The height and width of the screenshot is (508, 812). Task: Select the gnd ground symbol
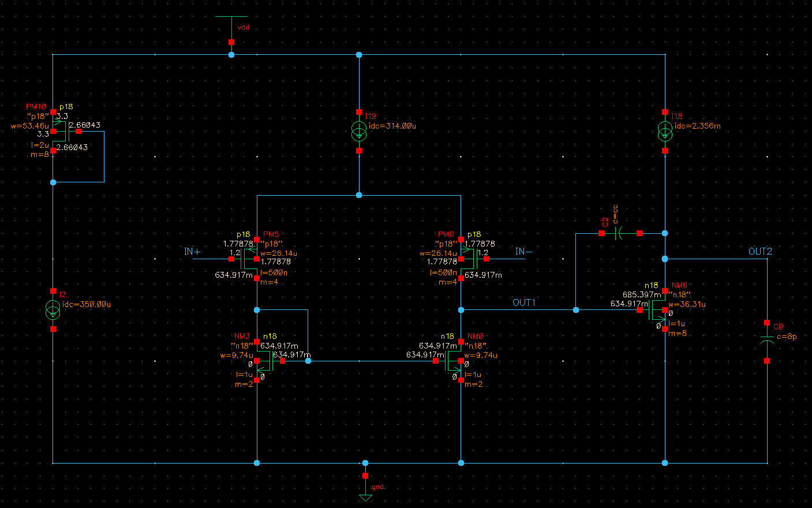(365, 488)
